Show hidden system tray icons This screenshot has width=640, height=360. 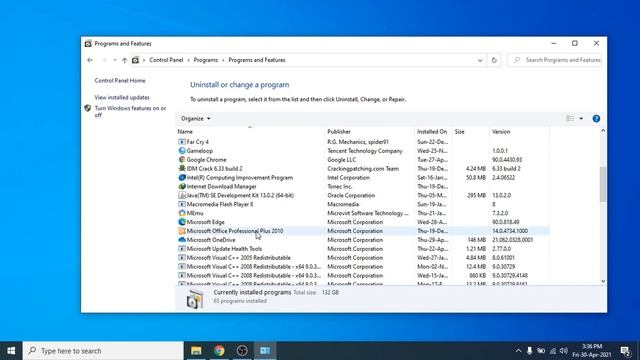tap(518, 351)
